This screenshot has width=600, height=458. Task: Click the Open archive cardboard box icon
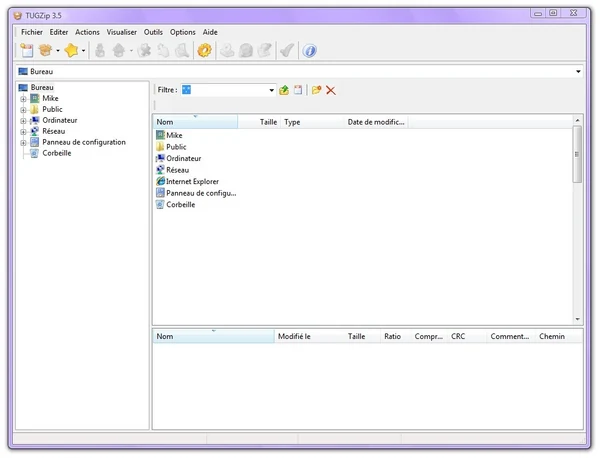(x=46, y=51)
